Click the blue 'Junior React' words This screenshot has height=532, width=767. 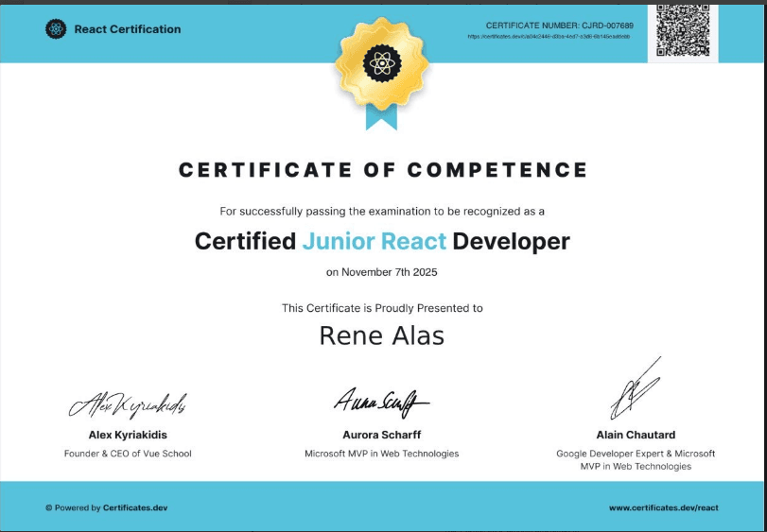click(375, 241)
